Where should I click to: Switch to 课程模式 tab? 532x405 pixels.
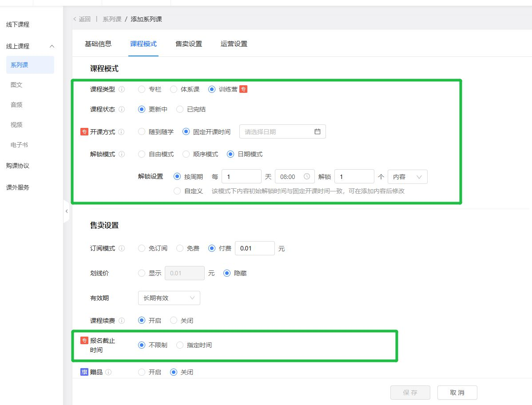(x=143, y=44)
